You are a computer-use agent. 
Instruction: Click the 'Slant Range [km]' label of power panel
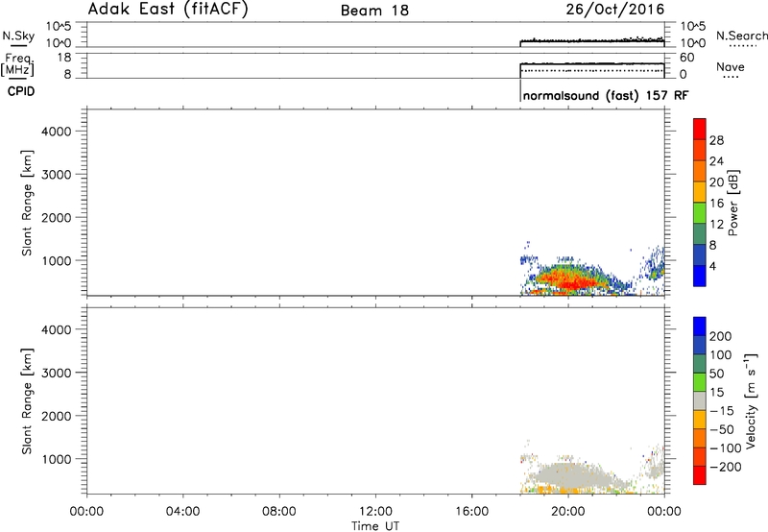tap(27, 203)
